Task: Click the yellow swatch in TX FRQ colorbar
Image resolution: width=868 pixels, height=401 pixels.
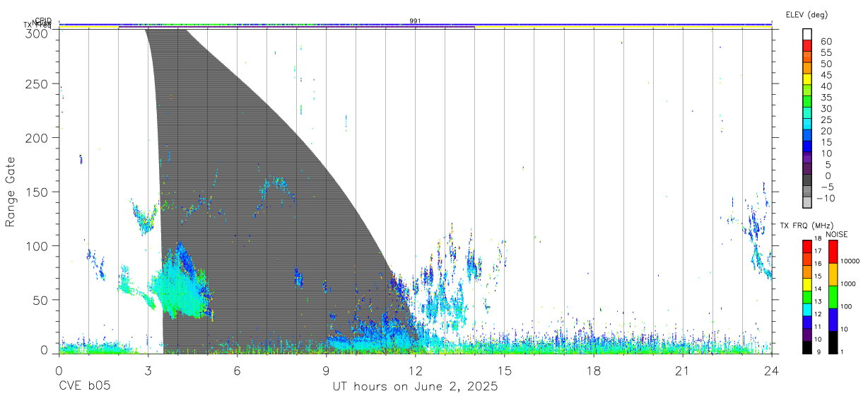Action: point(807,285)
